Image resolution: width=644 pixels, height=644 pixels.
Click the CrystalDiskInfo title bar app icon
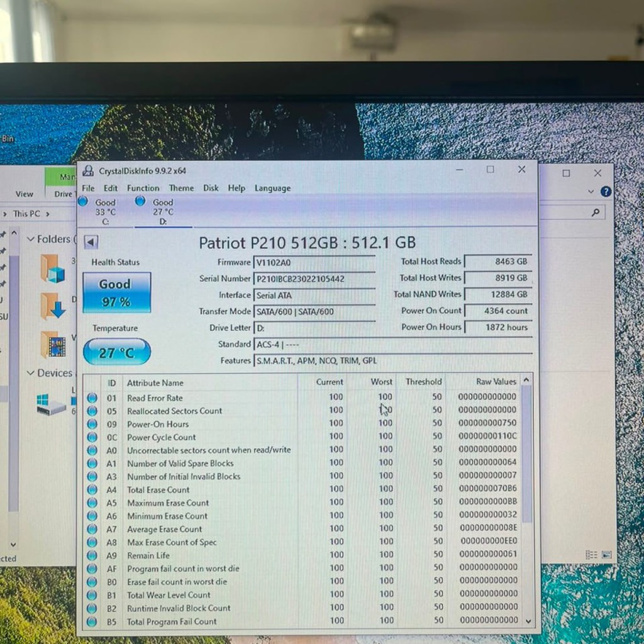[88, 170]
